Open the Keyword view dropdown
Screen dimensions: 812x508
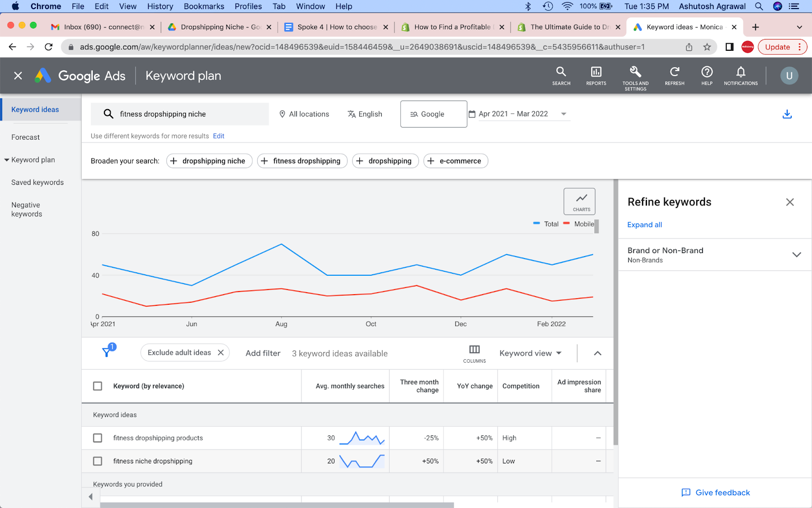pos(530,353)
